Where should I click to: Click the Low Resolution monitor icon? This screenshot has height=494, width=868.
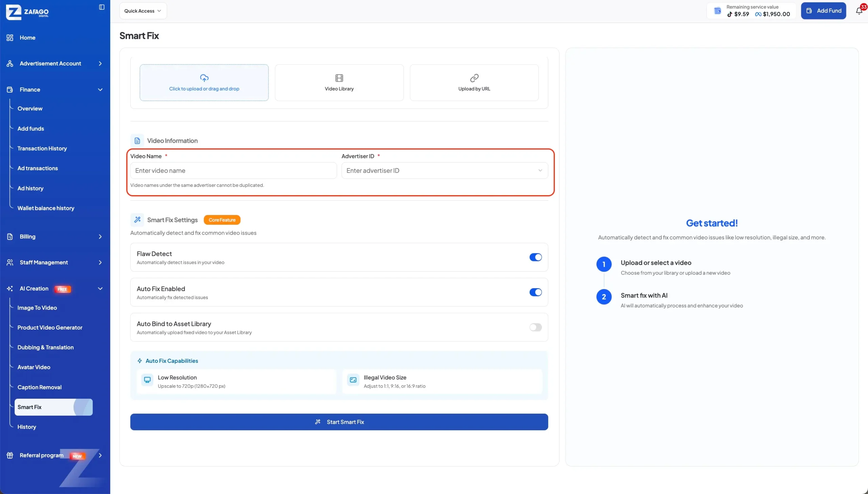[147, 380]
